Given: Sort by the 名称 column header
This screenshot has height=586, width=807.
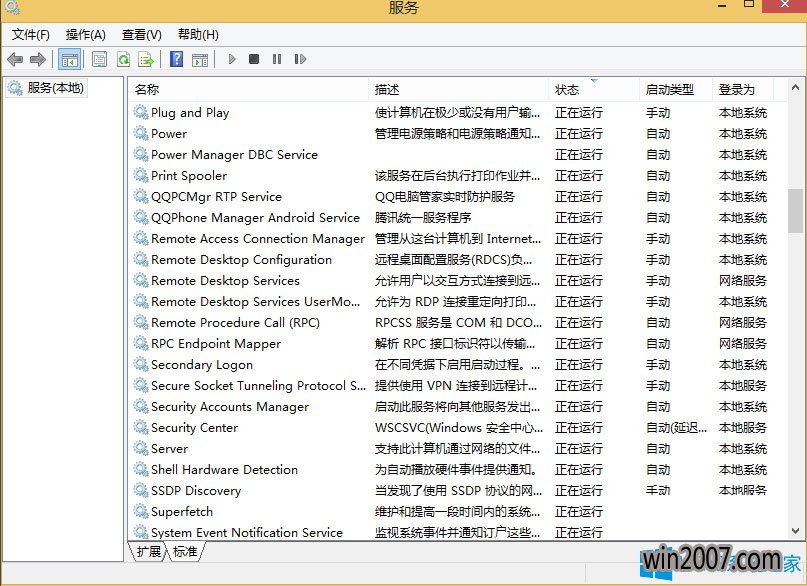Looking at the screenshot, I should click(x=249, y=90).
